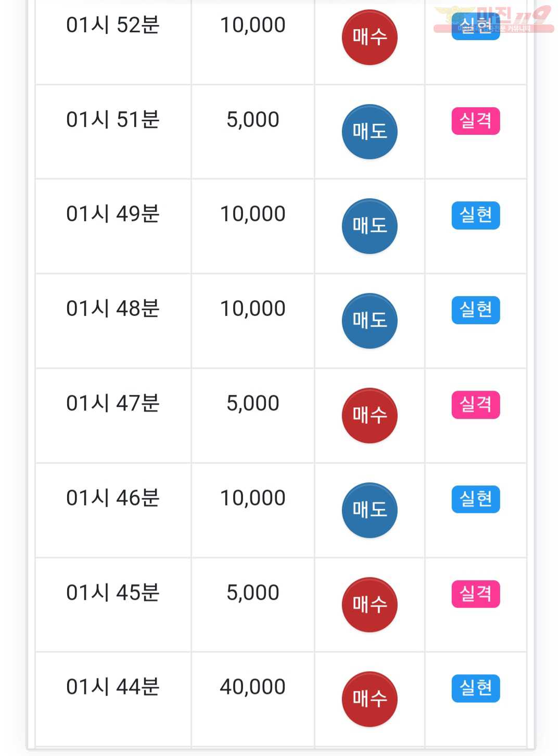The width and height of the screenshot is (560, 756).
Task: Select the blue 실현 badge for 01시 44분
Action: [476, 688]
